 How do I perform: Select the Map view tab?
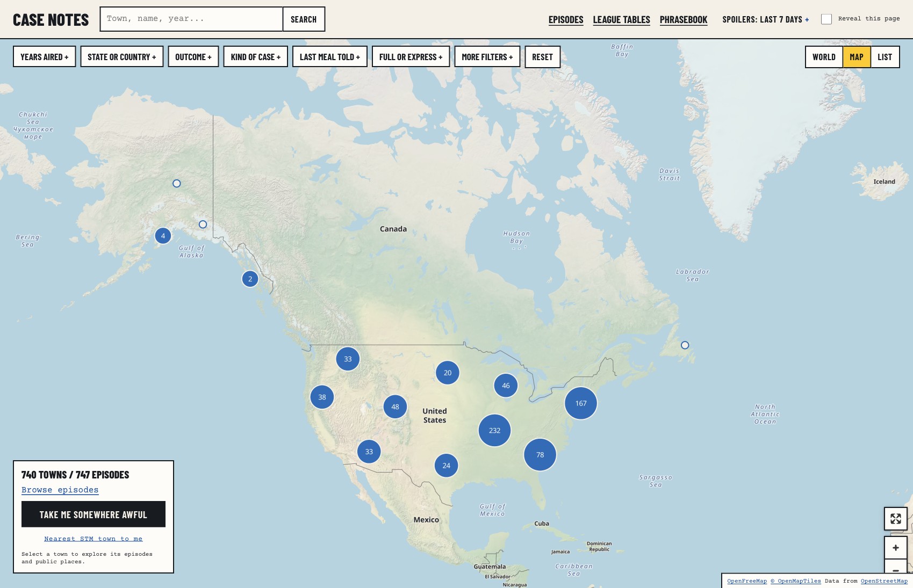[857, 57]
